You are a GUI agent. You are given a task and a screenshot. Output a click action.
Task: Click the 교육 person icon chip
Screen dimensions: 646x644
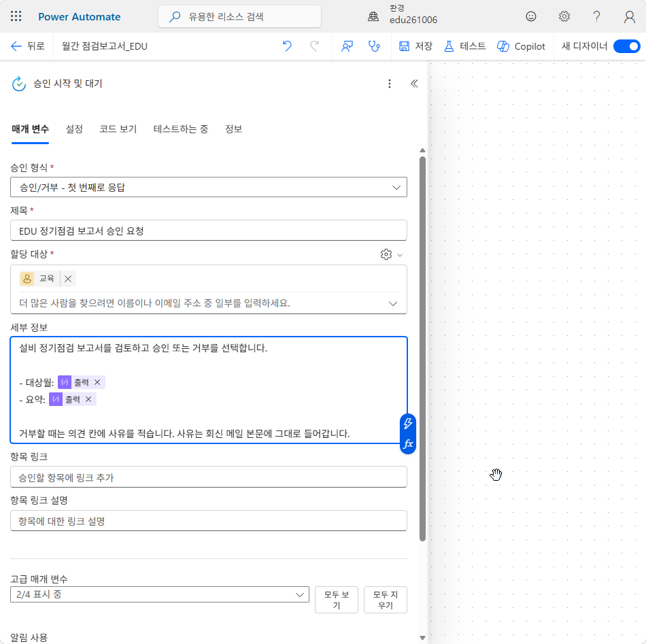[27, 279]
